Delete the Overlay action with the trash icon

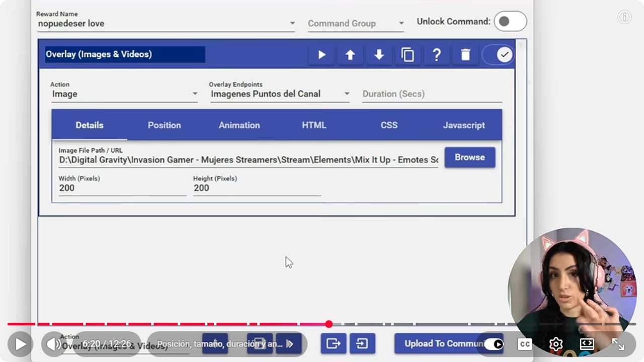pos(465,55)
